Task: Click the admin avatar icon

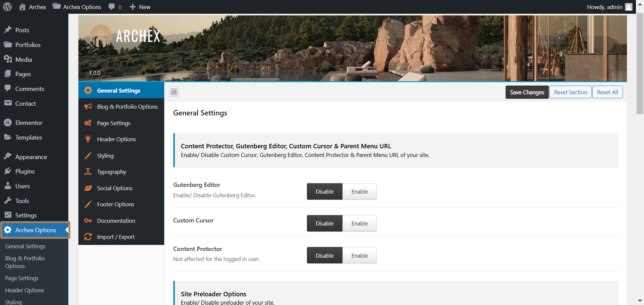Action: 629,7
